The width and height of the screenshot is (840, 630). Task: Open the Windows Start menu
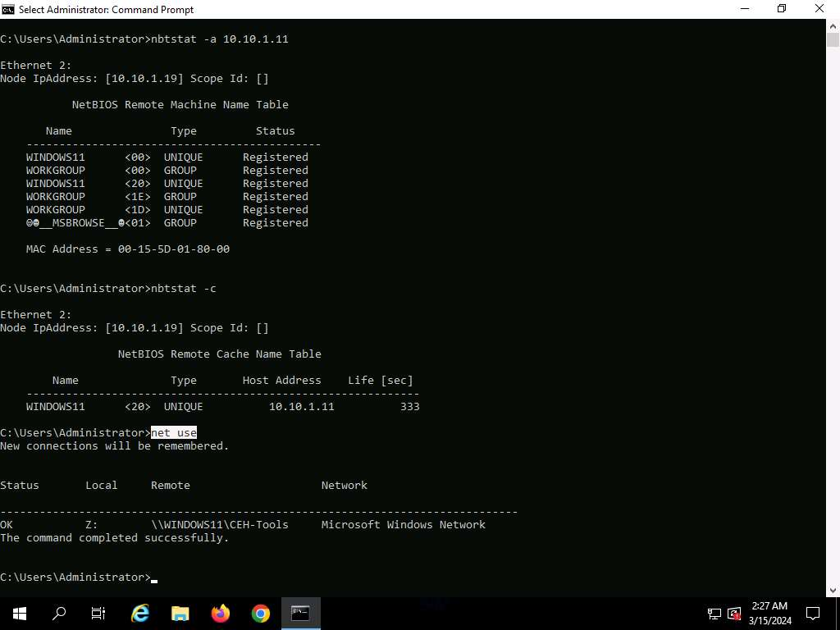[x=19, y=613]
